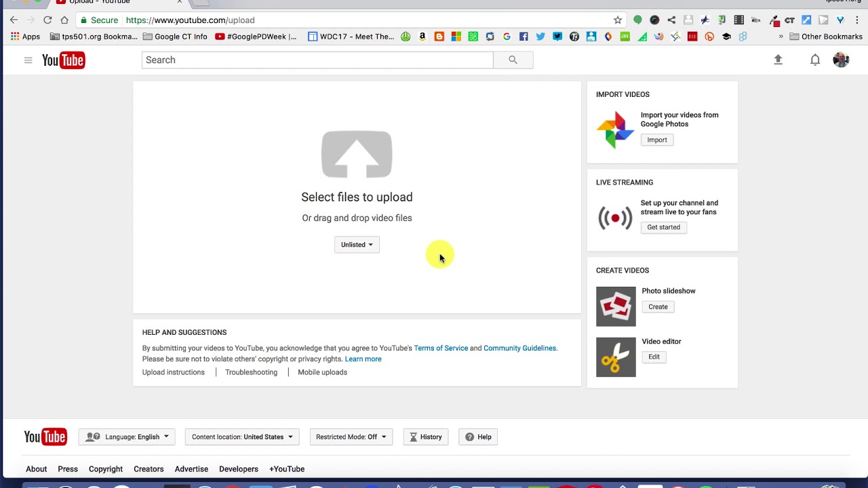The height and width of the screenshot is (488, 868).
Task: Open the History button in footer
Action: tap(426, 437)
